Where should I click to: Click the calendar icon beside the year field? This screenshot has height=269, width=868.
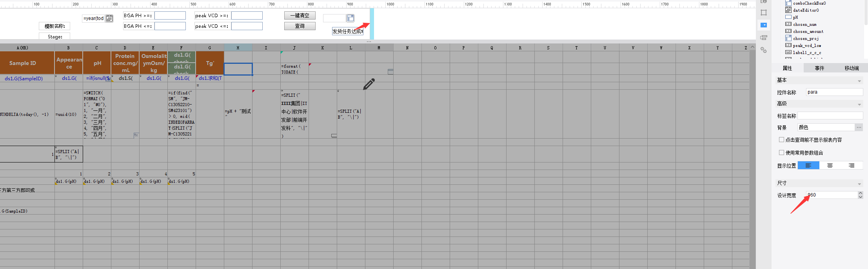coord(109,18)
